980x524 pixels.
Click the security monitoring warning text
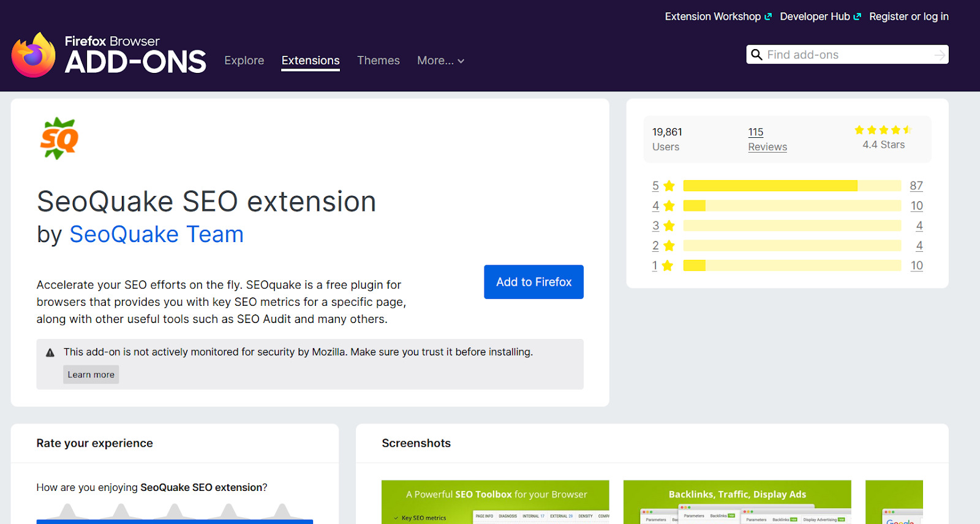click(x=298, y=352)
